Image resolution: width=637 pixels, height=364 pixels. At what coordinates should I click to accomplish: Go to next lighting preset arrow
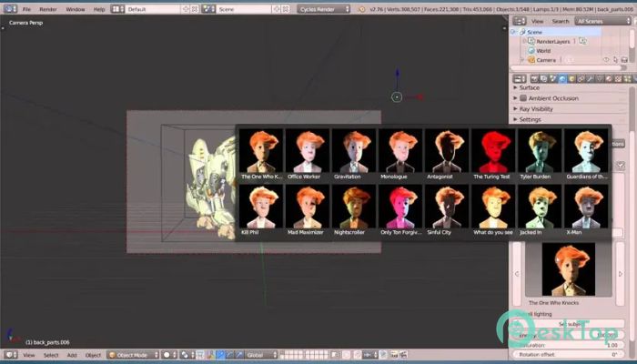click(621, 273)
